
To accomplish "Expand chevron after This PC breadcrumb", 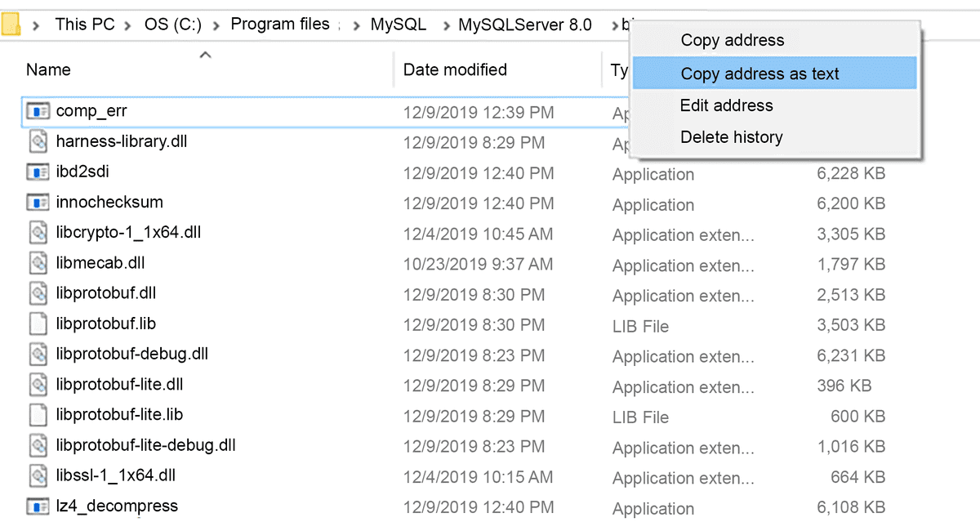I will pos(128,25).
